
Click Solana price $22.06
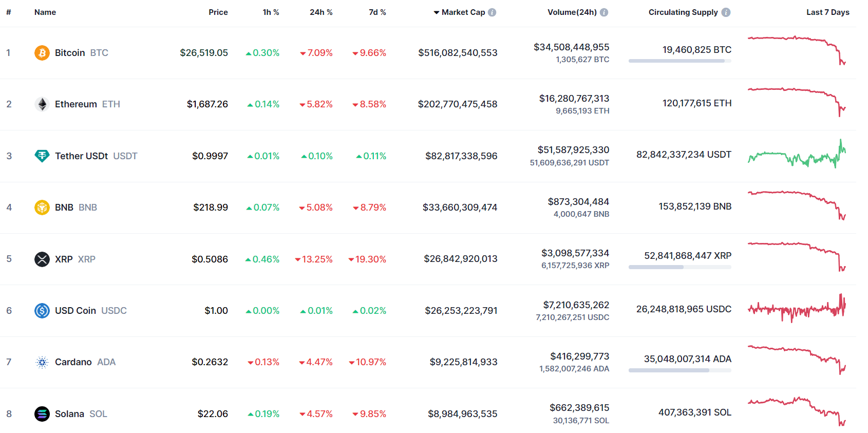tap(213, 414)
